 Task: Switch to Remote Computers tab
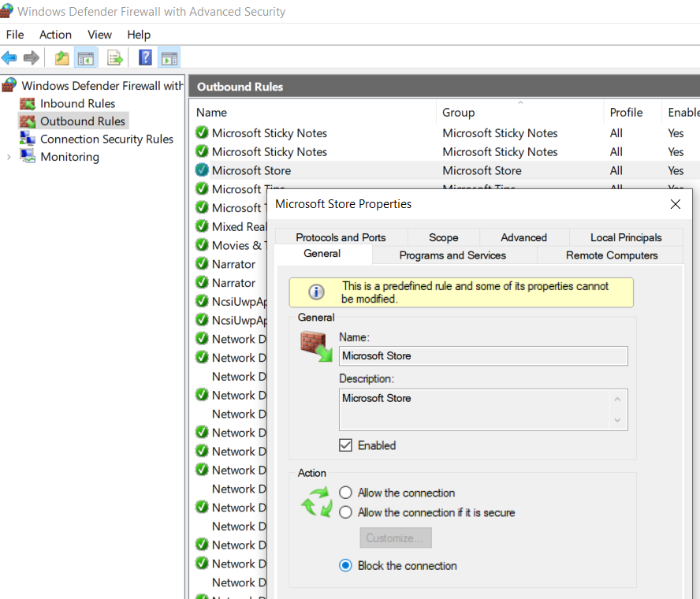(x=612, y=255)
